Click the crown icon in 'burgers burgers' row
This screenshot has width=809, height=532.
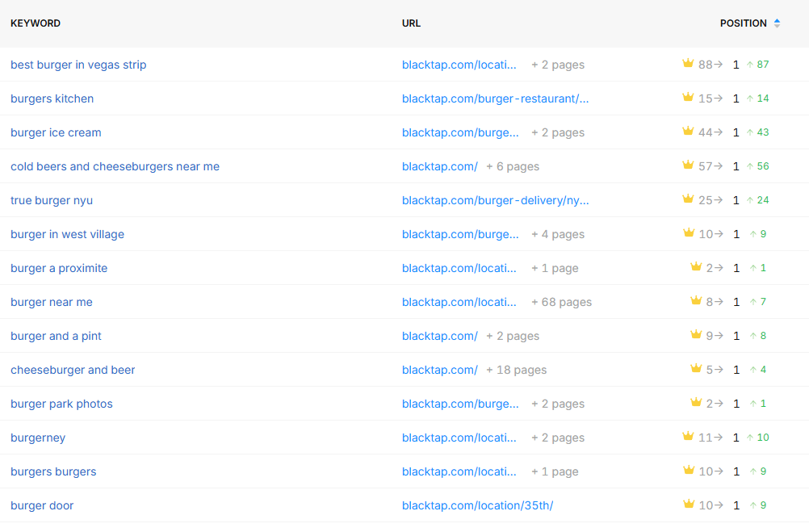(x=689, y=470)
